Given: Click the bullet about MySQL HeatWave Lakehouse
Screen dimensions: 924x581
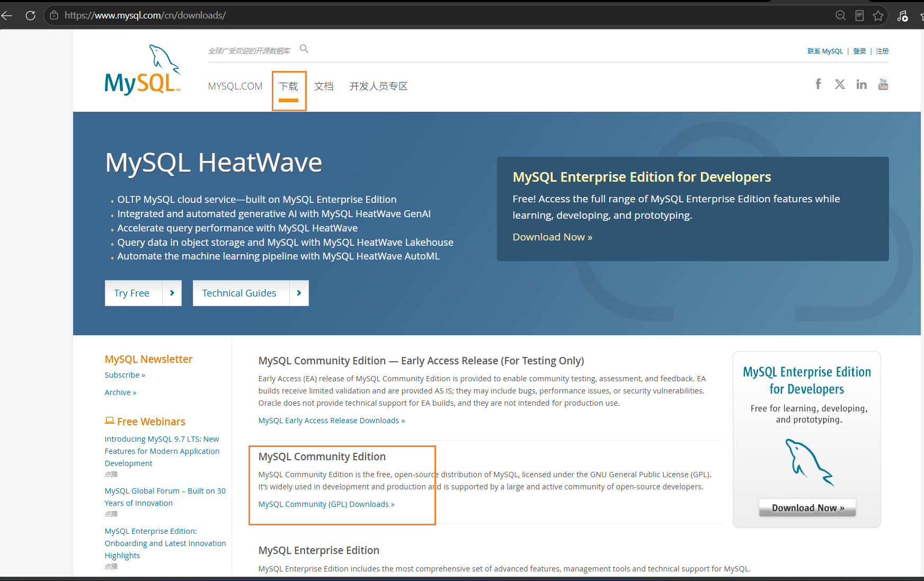Looking at the screenshot, I should tap(286, 243).
